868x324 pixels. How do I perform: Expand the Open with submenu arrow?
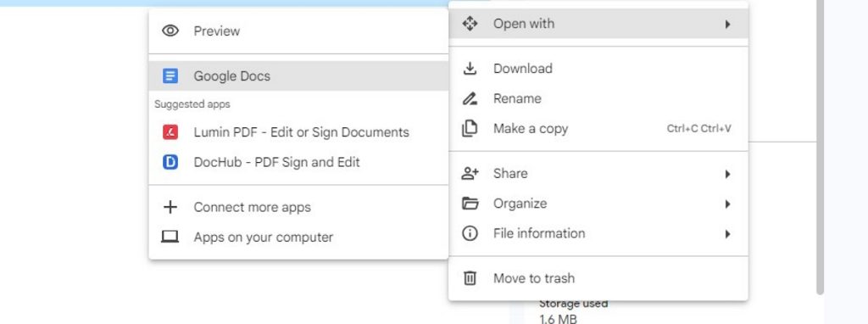click(x=727, y=24)
